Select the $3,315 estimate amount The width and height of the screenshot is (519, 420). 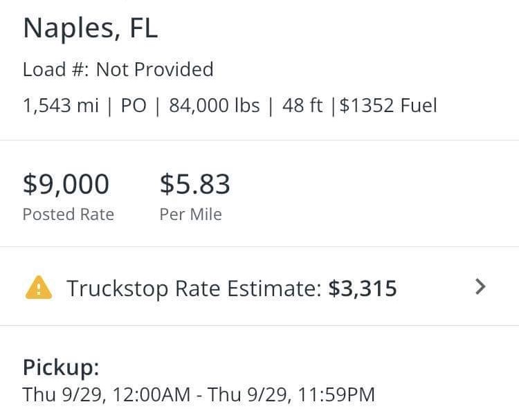(x=363, y=288)
